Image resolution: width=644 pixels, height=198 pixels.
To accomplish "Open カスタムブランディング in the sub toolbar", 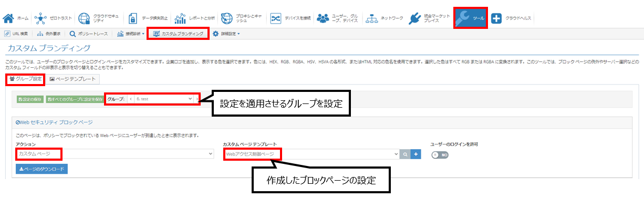I will tap(178, 34).
